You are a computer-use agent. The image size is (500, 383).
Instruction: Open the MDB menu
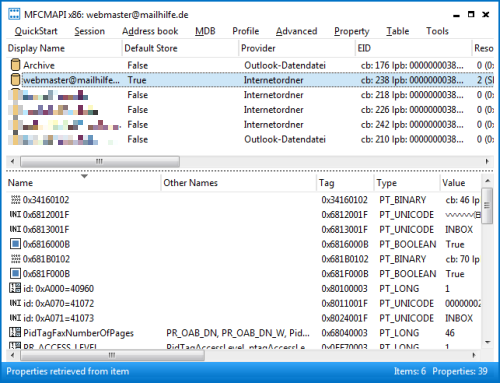(x=205, y=31)
